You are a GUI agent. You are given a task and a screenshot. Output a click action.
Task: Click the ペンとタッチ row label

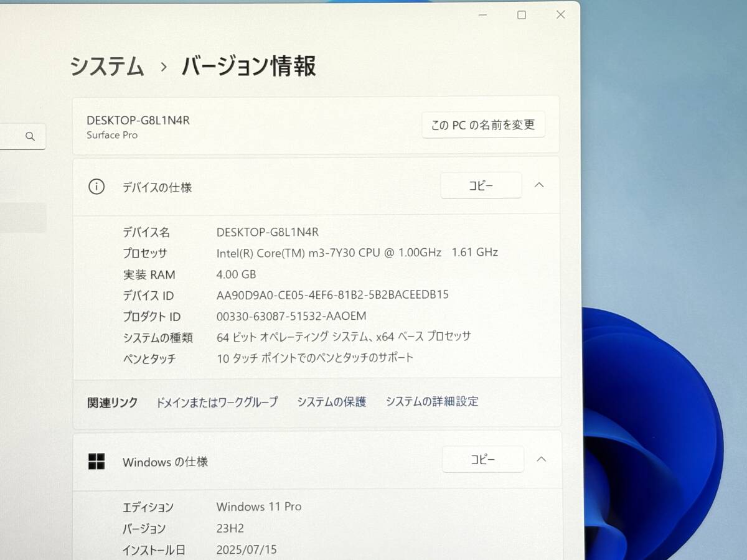point(149,359)
